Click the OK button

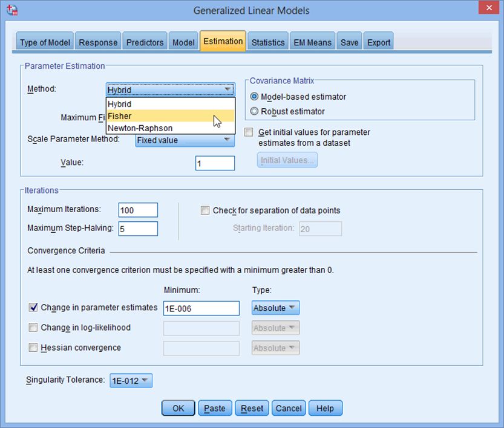pyautogui.click(x=178, y=408)
